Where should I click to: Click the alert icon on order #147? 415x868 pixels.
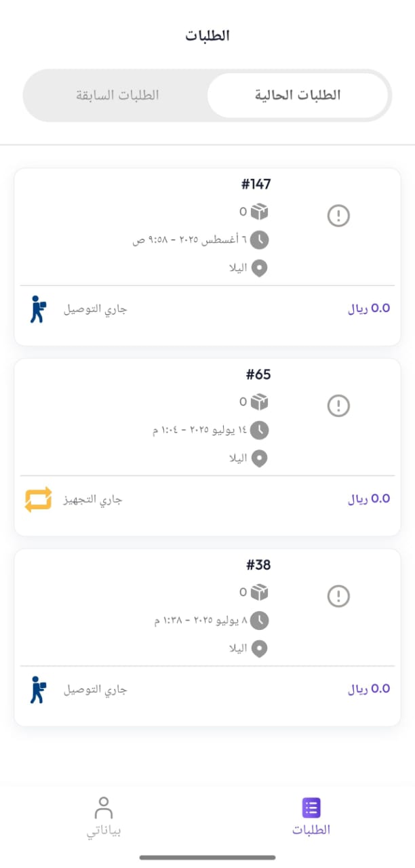tap(338, 215)
